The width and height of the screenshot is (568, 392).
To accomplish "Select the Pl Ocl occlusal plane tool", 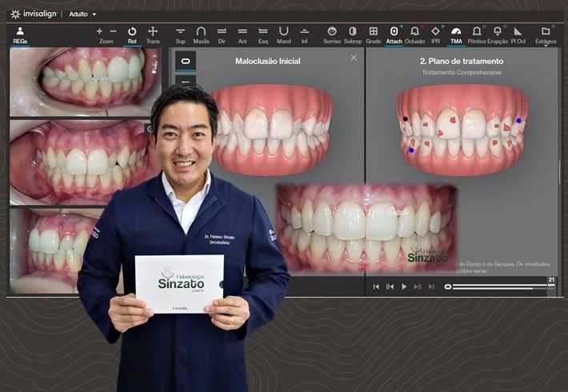I will pyautogui.click(x=518, y=34).
